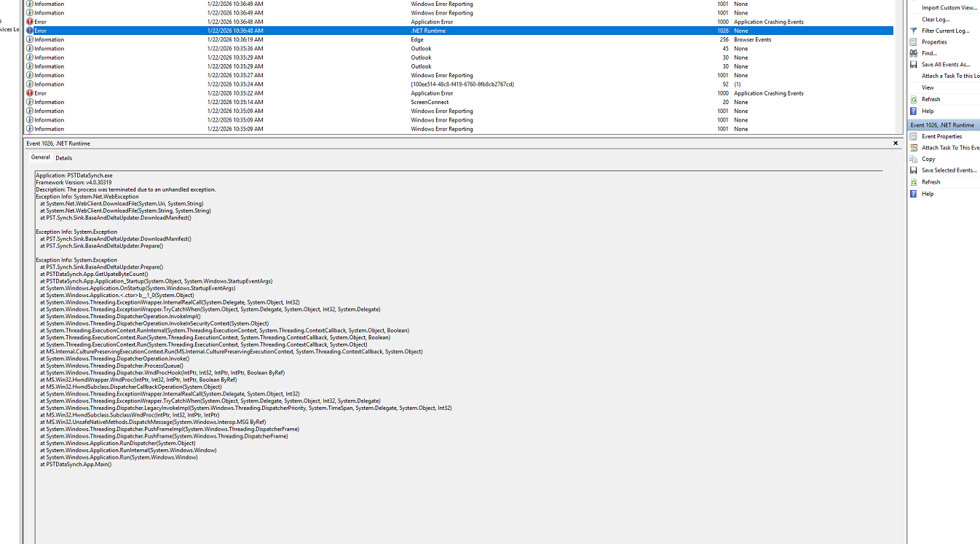Collapse Event 1026 .NET Runtime actions header
Viewport: 980px width, 544px height.
click(x=944, y=125)
